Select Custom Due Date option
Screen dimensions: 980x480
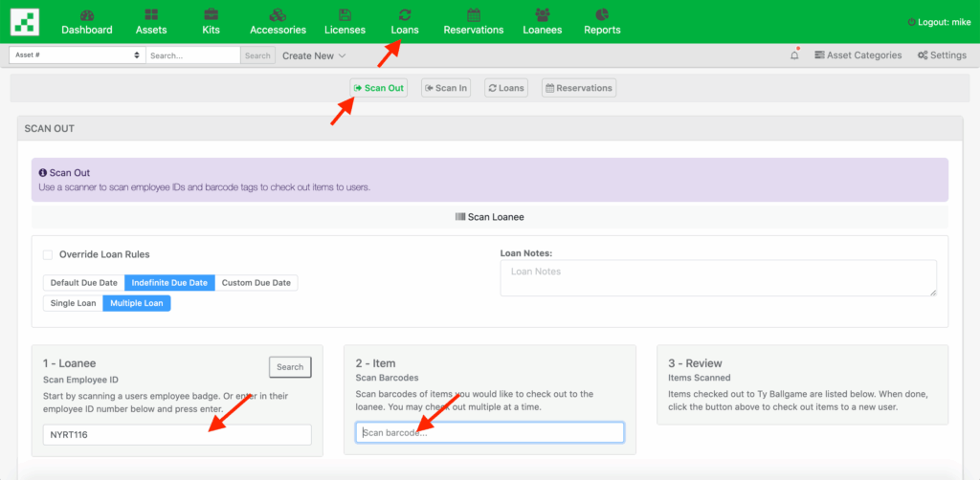256,283
